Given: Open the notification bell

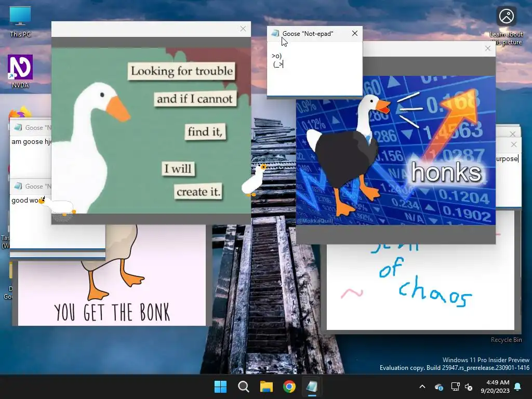Looking at the screenshot, I should click(x=518, y=387).
